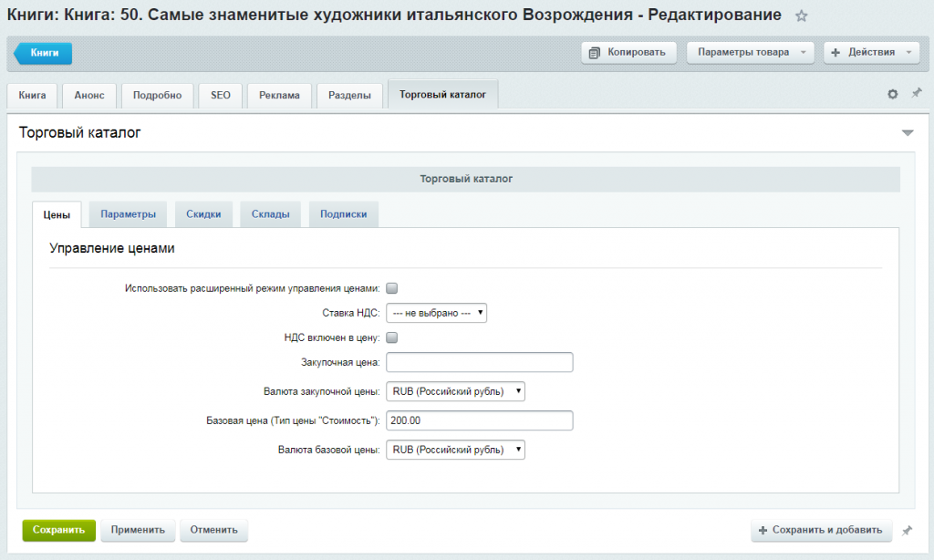The width and height of the screenshot is (934, 560).
Task: Select the Цены sub-tab
Action: [57, 214]
